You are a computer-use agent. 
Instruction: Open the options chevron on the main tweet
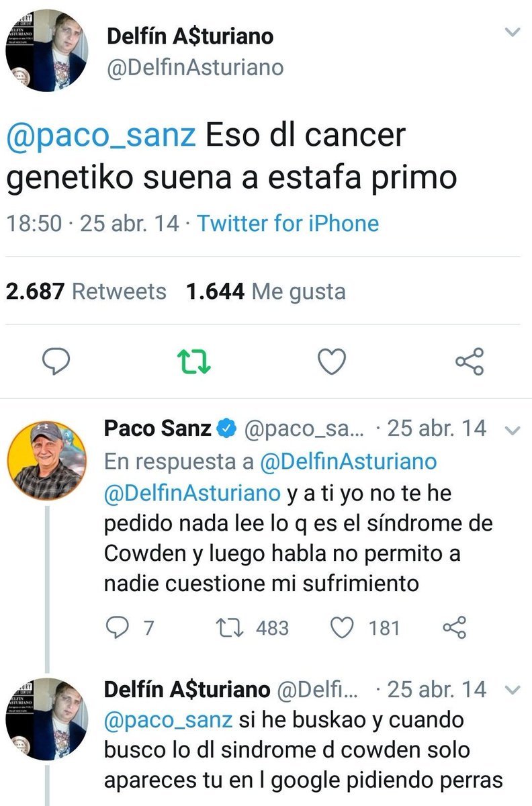(x=513, y=30)
